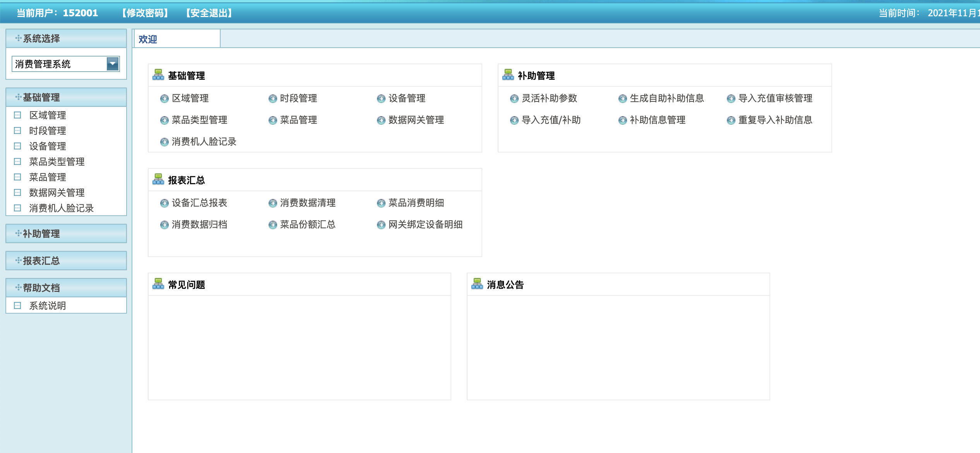Viewport: 980px width, 453px height.
Task: Click the network icon of 补助管理 panel
Action: [508, 74]
